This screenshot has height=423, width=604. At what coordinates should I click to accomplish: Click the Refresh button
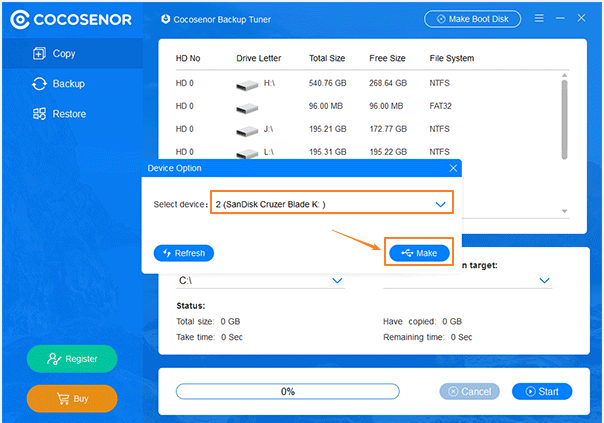point(184,253)
